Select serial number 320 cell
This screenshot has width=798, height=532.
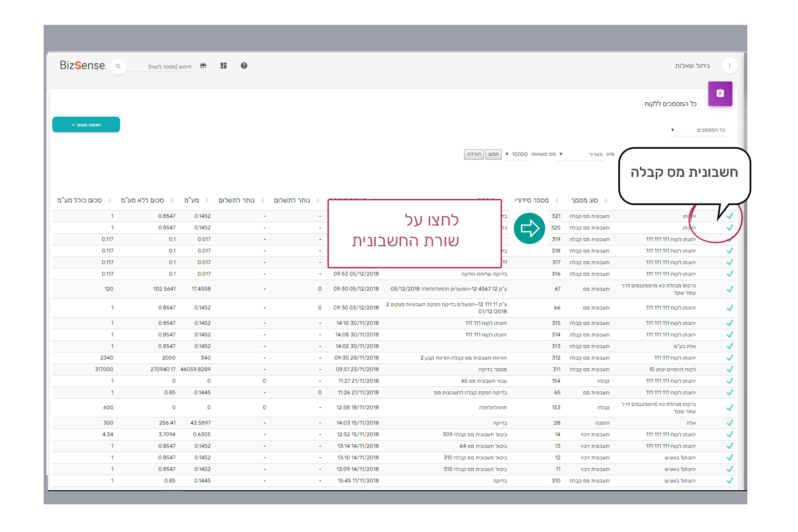(556, 228)
